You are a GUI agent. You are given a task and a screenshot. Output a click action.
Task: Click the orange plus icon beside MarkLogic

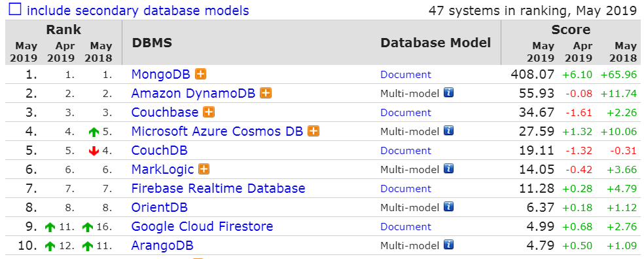(x=204, y=169)
